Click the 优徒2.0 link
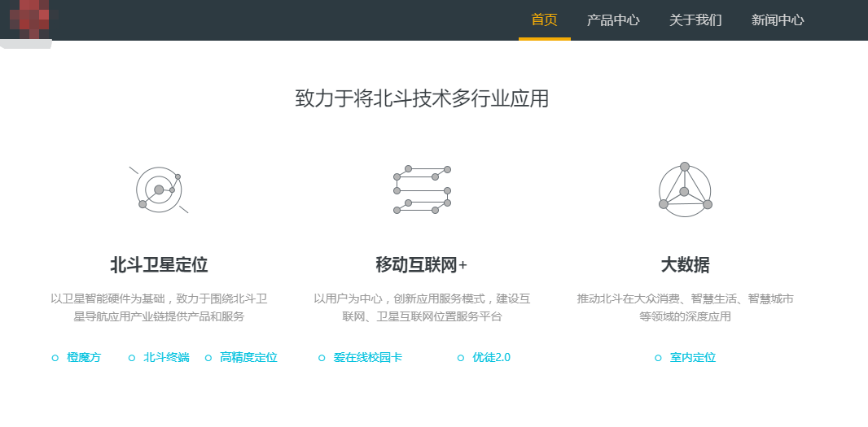The height and width of the screenshot is (427, 868). click(x=491, y=358)
